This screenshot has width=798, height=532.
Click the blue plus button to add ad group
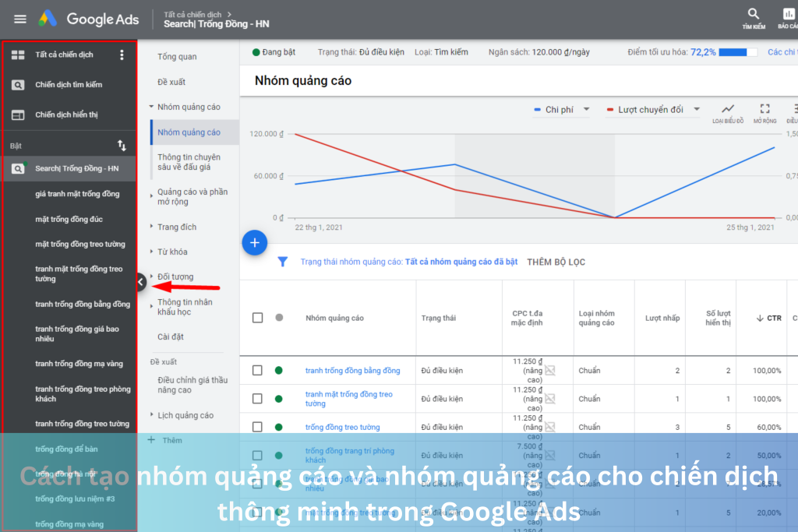[x=255, y=242]
